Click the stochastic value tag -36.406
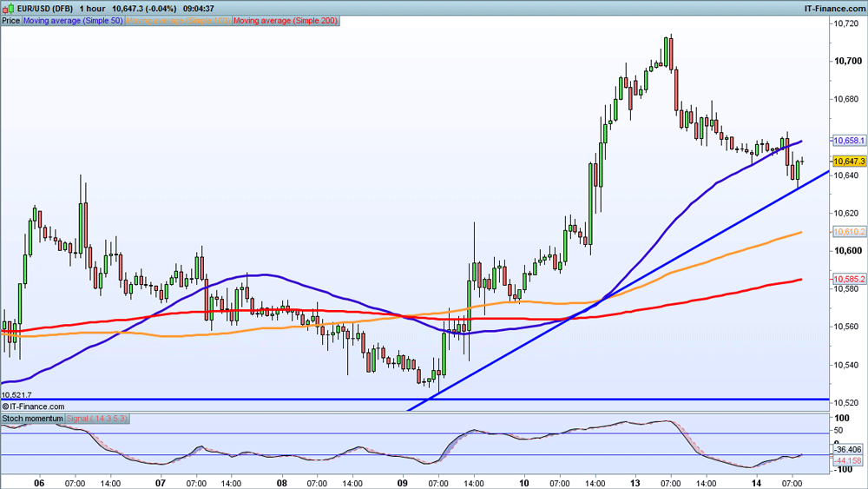 848,449
